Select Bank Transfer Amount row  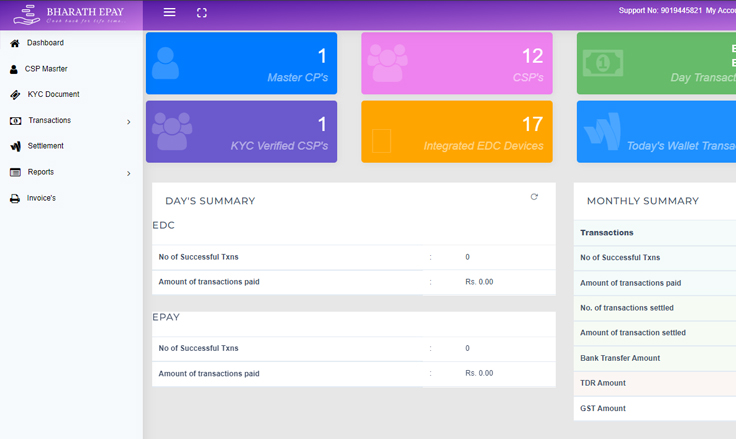click(655, 358)
